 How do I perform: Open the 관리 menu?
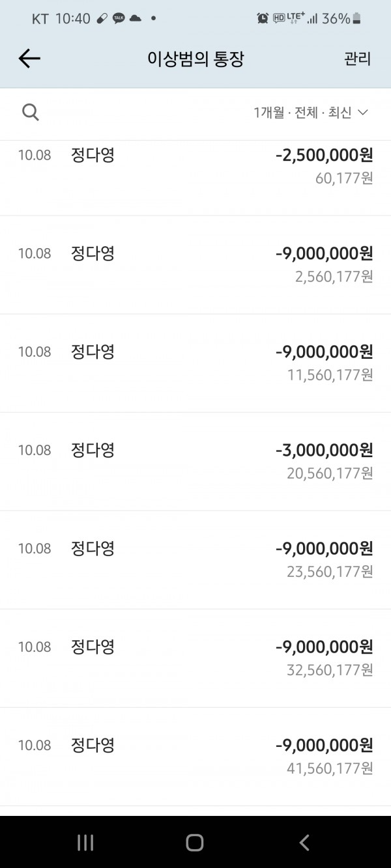pyautogui.click(x=357, y=59)
